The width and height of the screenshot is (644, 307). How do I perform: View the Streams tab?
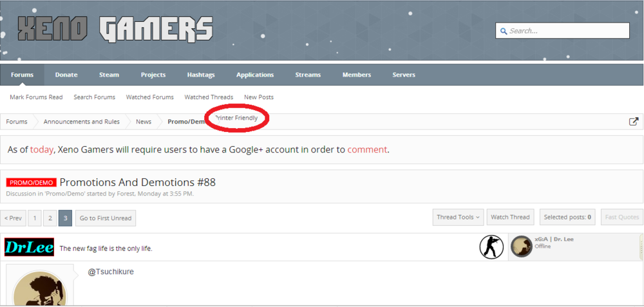coord(308,75)
